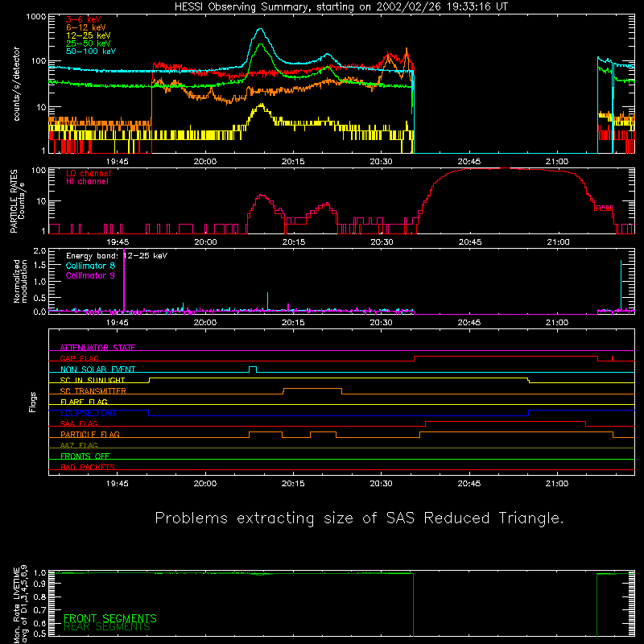Click the olive flag label above FRONTS_OFF
Viewport: 644px width, 644px height.
pyautogui.click(x=79, y=445)
